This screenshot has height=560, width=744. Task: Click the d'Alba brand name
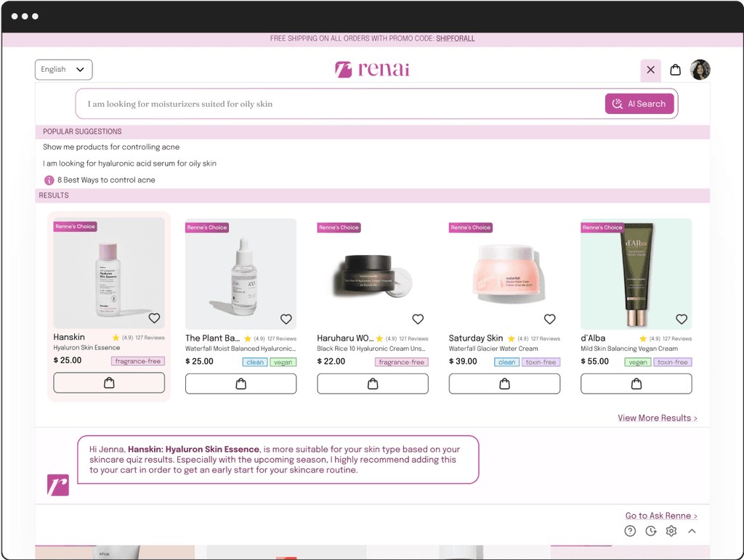593,338
